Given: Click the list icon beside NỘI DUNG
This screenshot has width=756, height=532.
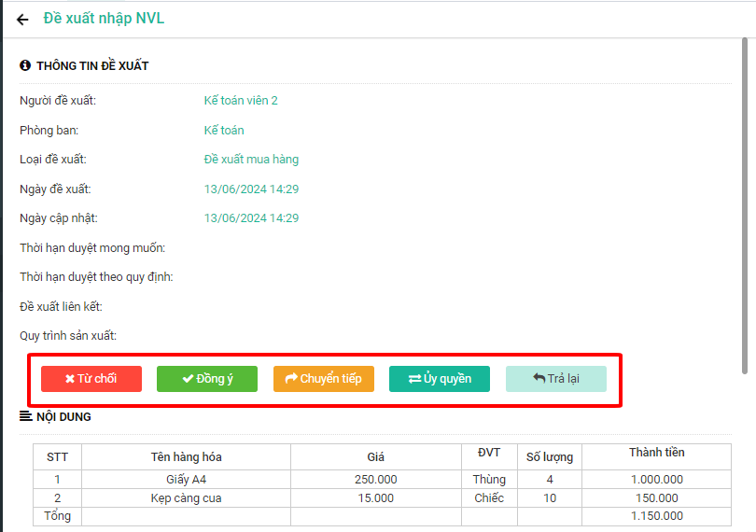Looking at the screenshot, I should [x=25, y=416].
